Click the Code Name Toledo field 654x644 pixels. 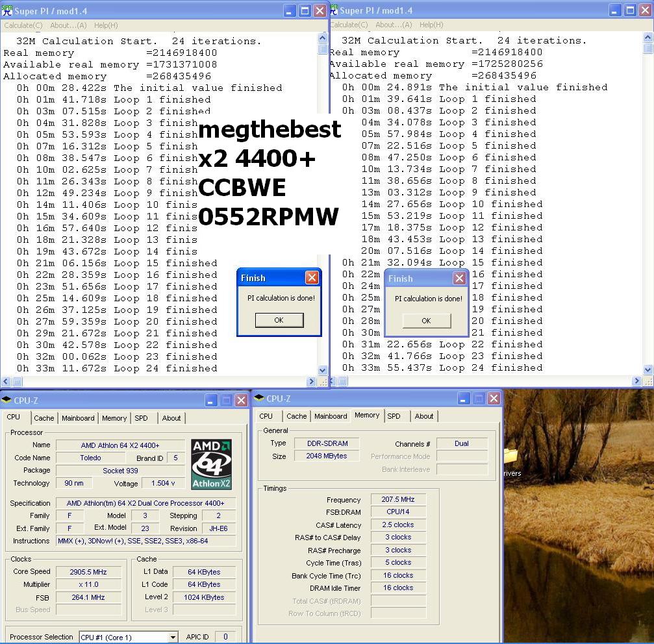point(90,458)
